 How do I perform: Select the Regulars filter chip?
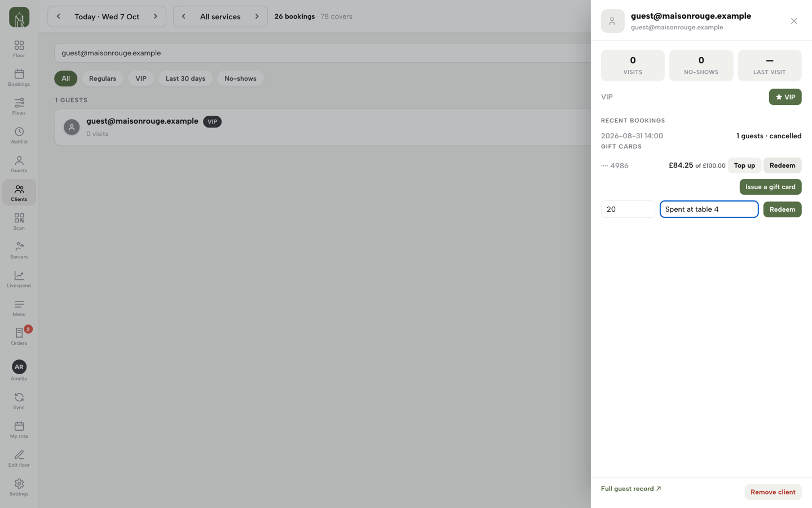103,78
